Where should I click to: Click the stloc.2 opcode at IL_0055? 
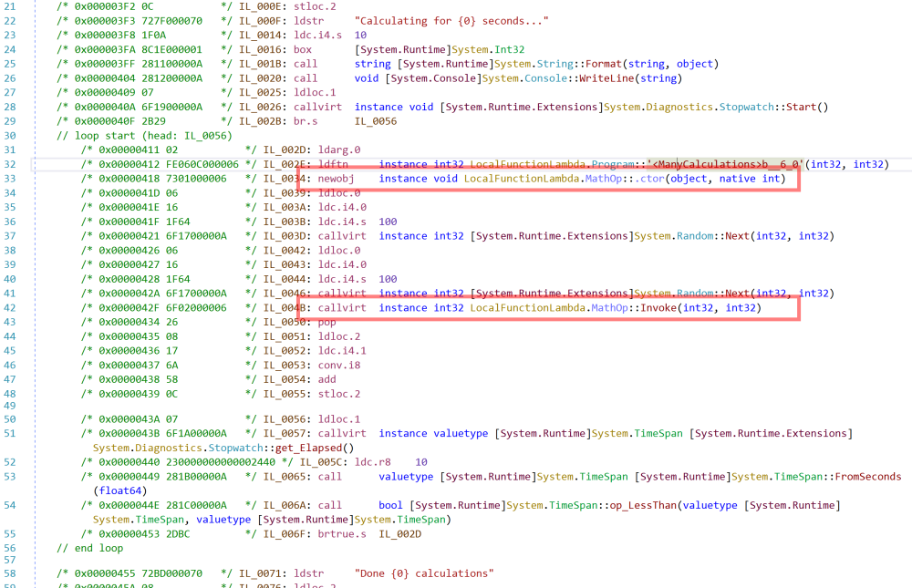pyautogui.click(x=339, y=394)
